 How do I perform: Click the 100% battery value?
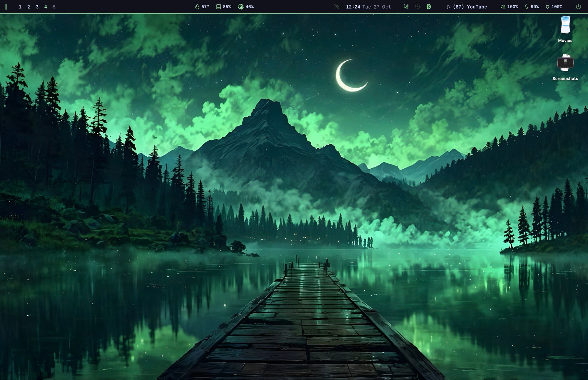coord(557,7)
